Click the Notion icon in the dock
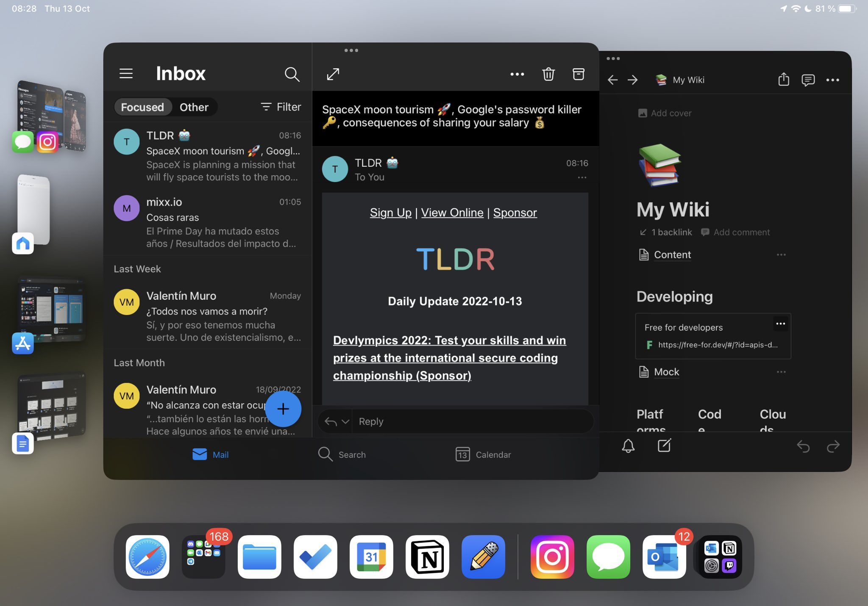This screenshot has width=868, height=606. pyautogui.click(x=427, y=556)
